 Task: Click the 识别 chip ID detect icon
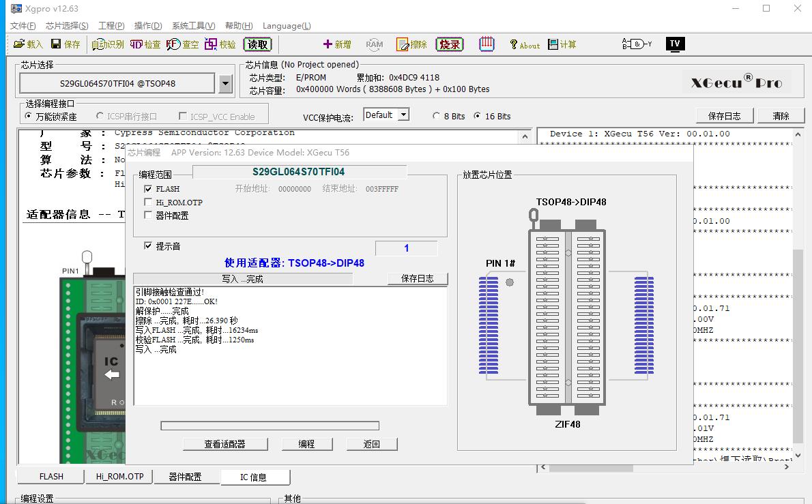click(x=99, y=44)
